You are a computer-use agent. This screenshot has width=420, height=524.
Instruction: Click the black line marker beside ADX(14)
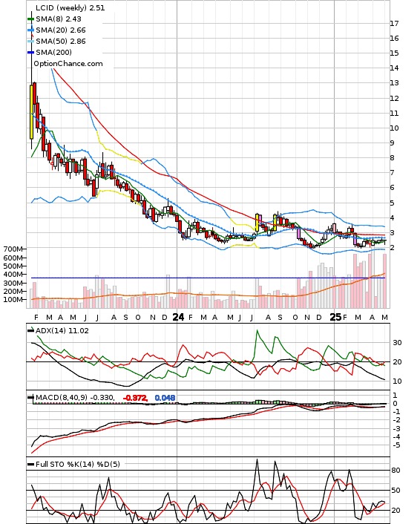(30, 330)
